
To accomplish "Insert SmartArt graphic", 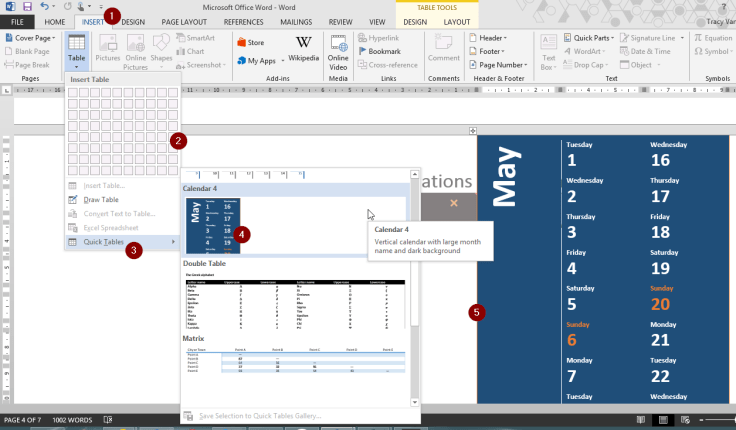I will click(x=196, y=38).
